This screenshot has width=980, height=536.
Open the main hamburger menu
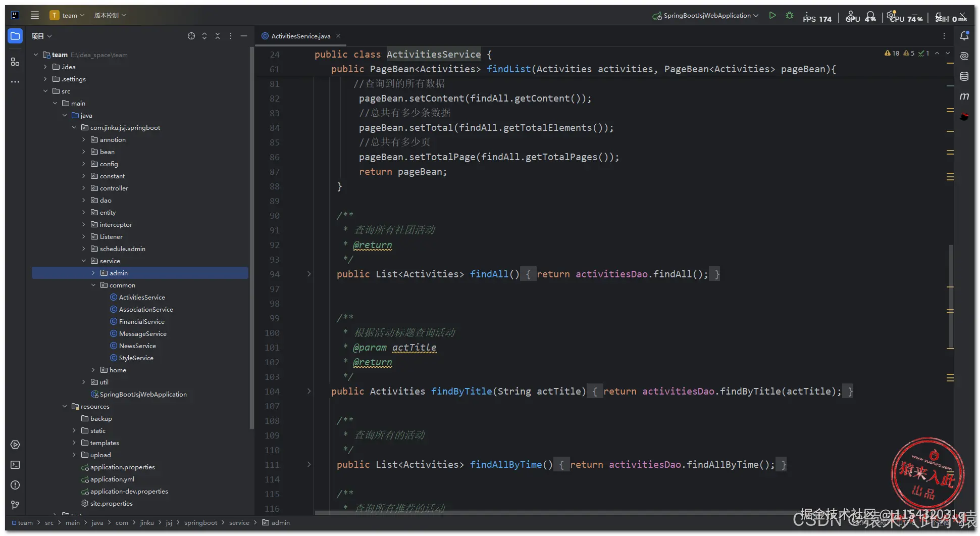click(35, 15)
